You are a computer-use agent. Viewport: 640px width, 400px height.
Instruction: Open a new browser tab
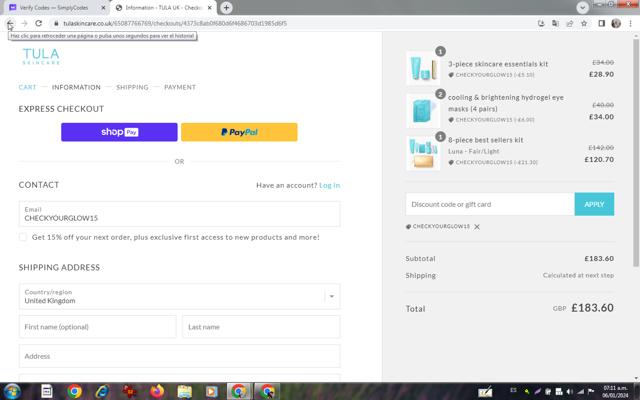(x=226, y=7)
